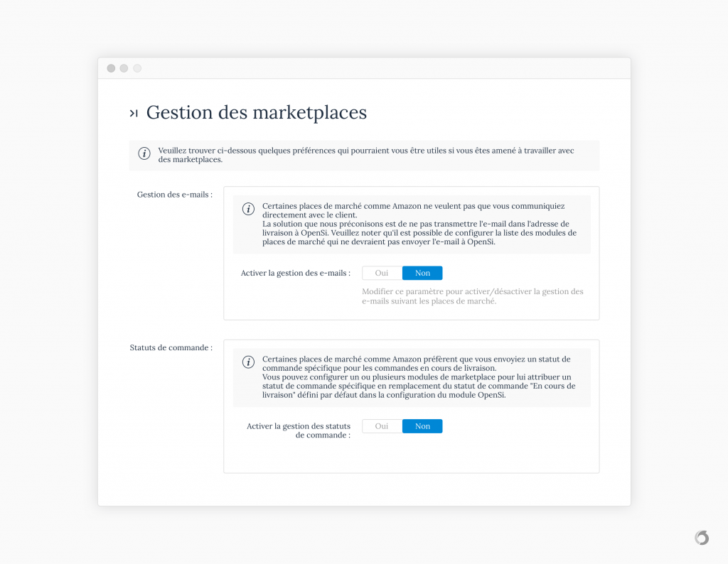Click the third light window control dot
Image resolution: width=728 pixels, height=564 pixels.
pos(137,68)
